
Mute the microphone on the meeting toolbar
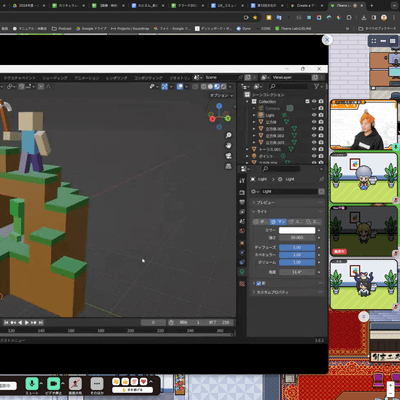[32, 384]
